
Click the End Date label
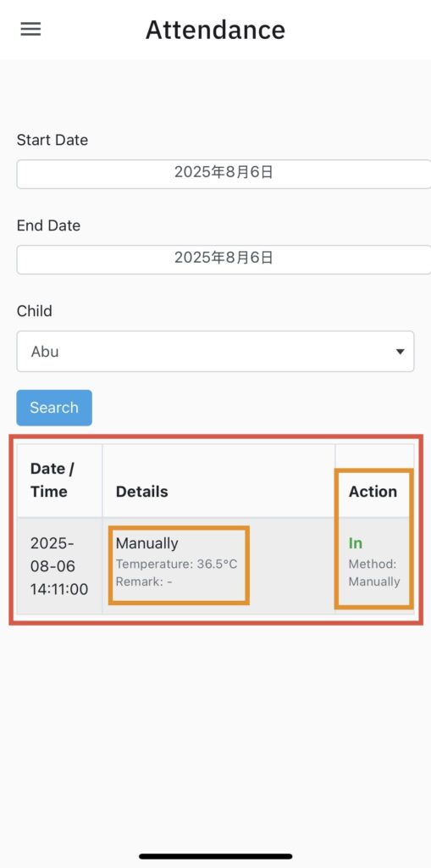click(x=48, y=225)
